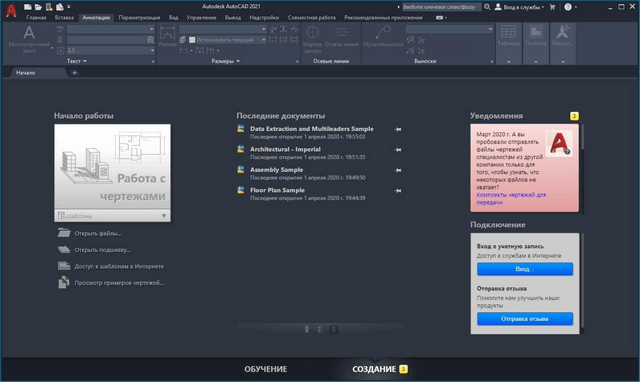Pin the Architectural - Imperial document
This screenshot has width=640, height=382.
(x=398, y=150)
